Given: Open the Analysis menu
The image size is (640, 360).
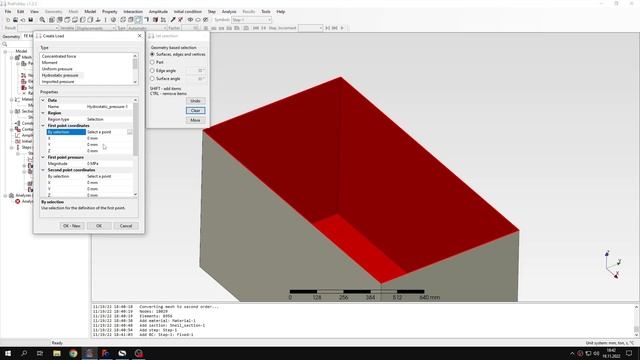Looking at the screenshot, I should (229, 11).
